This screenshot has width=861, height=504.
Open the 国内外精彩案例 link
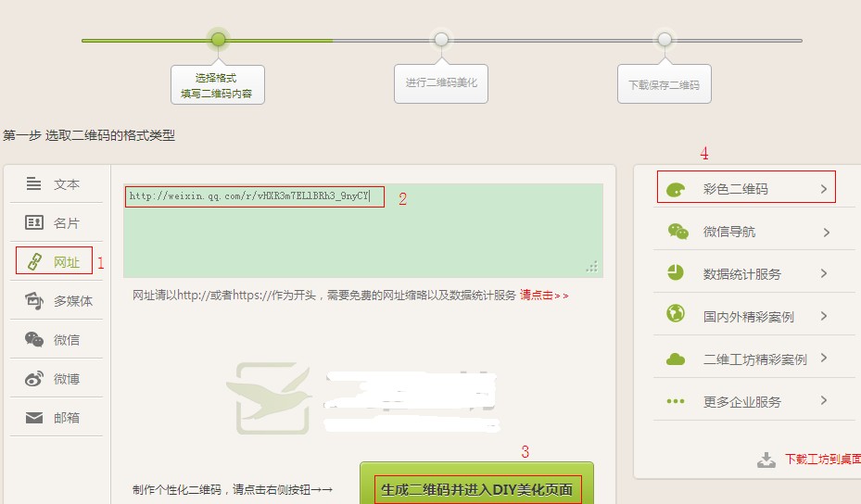749,316
